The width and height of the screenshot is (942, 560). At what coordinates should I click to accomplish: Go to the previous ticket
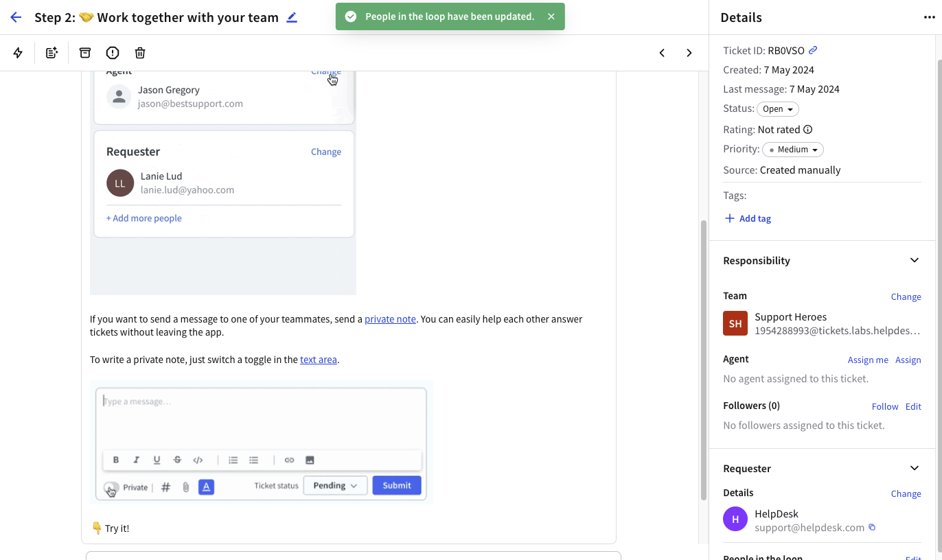pyautogui.click(x=662, y=53)
